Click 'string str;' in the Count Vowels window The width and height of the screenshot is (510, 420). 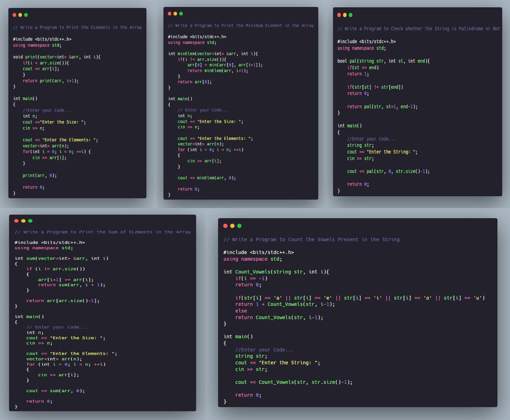[x=252, y=356]
